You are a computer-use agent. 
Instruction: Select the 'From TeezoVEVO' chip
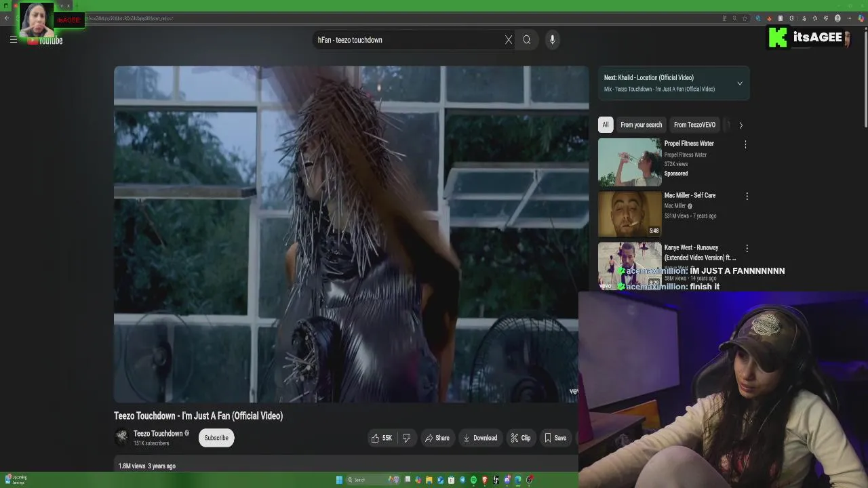[x=694, y=125]
